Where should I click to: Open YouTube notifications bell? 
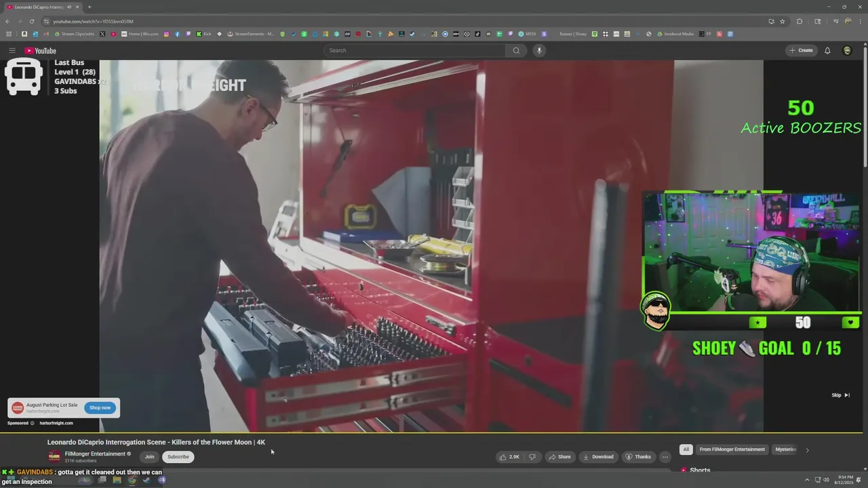click(x=827, y=50)
